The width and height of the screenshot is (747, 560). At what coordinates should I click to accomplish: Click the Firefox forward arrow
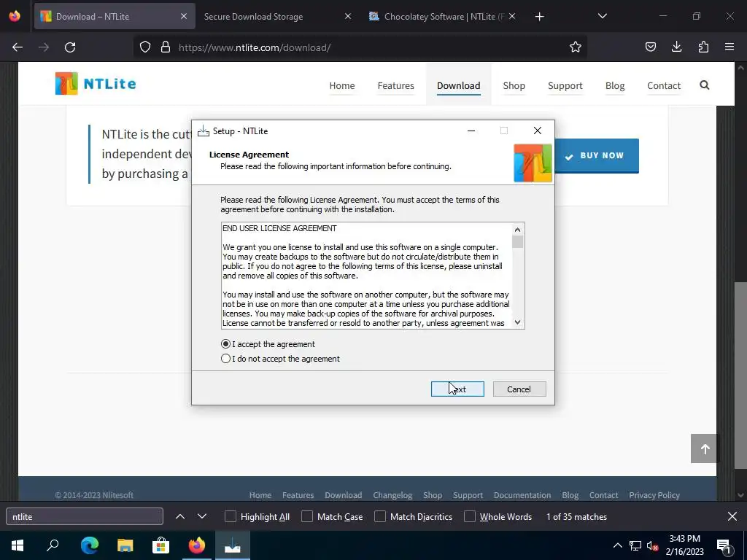[44, 47]
